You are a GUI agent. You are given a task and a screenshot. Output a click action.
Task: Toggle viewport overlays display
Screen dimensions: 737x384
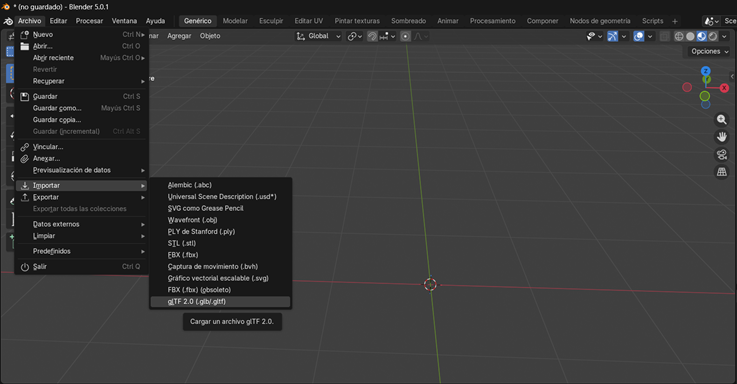[639, 36]
